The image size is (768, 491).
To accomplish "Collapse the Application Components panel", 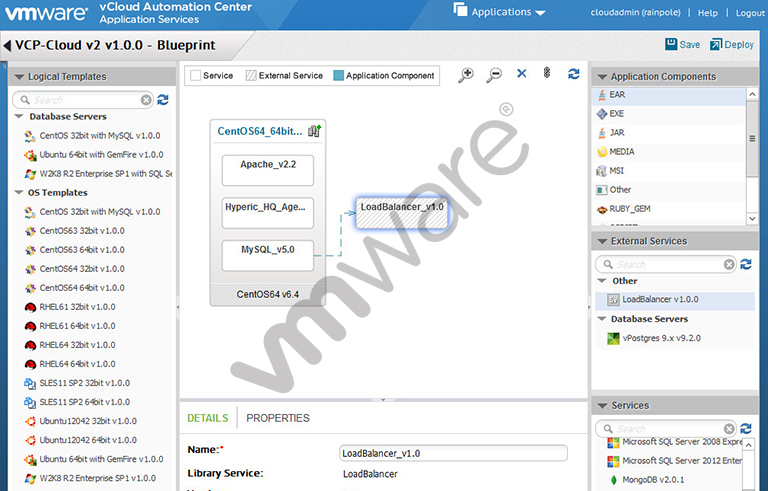I will (x=601, y=77).
